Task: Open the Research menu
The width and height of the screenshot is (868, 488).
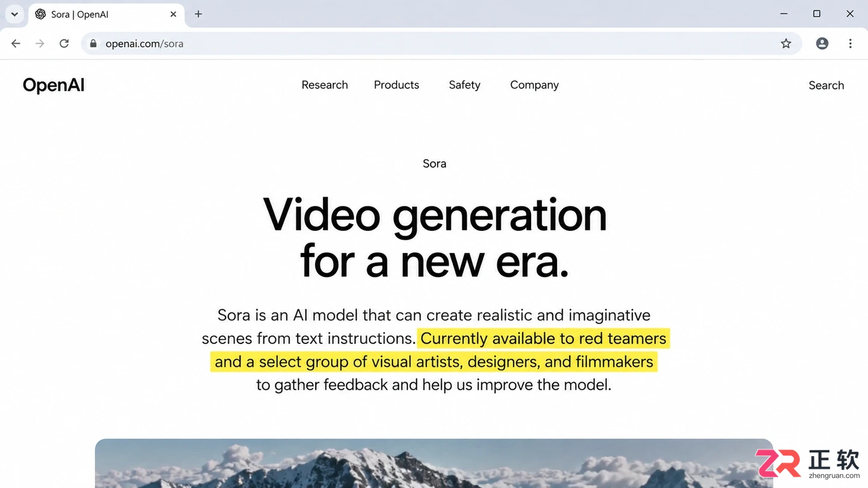Action: (325, 85)
